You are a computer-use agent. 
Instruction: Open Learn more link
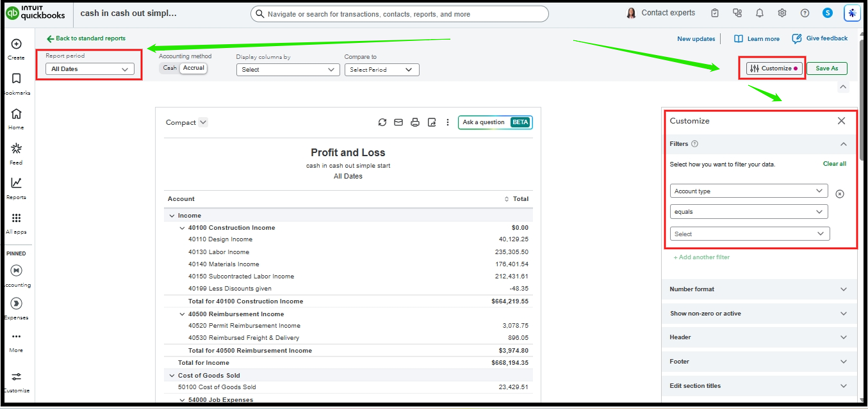(757, 39)
